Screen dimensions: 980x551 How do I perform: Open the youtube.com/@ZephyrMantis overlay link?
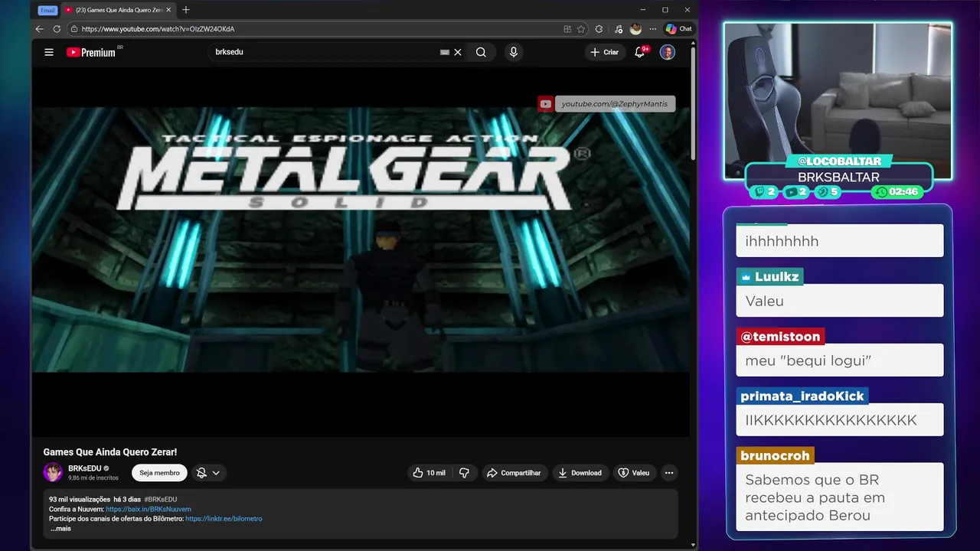pos(606,104)
